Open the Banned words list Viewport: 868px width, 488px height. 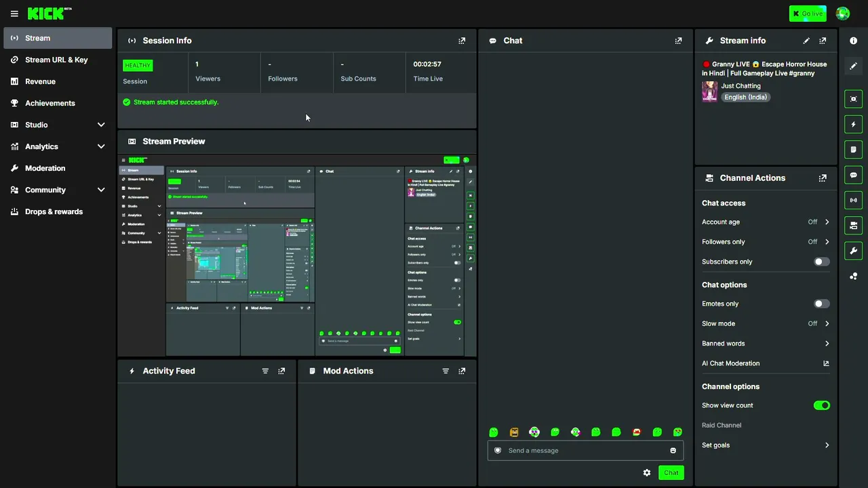[766, 344]
